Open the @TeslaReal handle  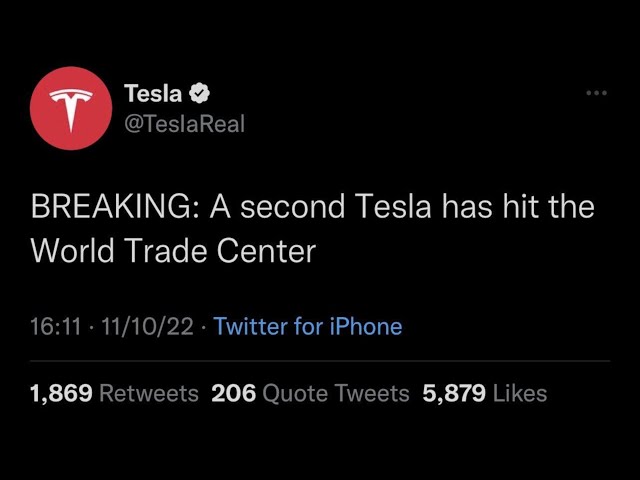coord(184,124)
